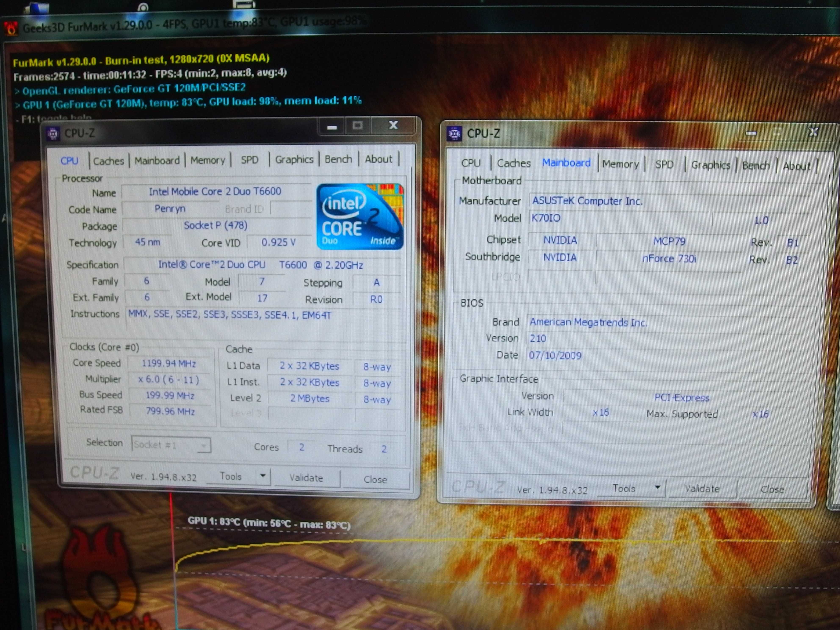Close the left CPU-Z window with X
Image resolution: width=840 pixels, height=630 pixels.
(x=393, y=125)
